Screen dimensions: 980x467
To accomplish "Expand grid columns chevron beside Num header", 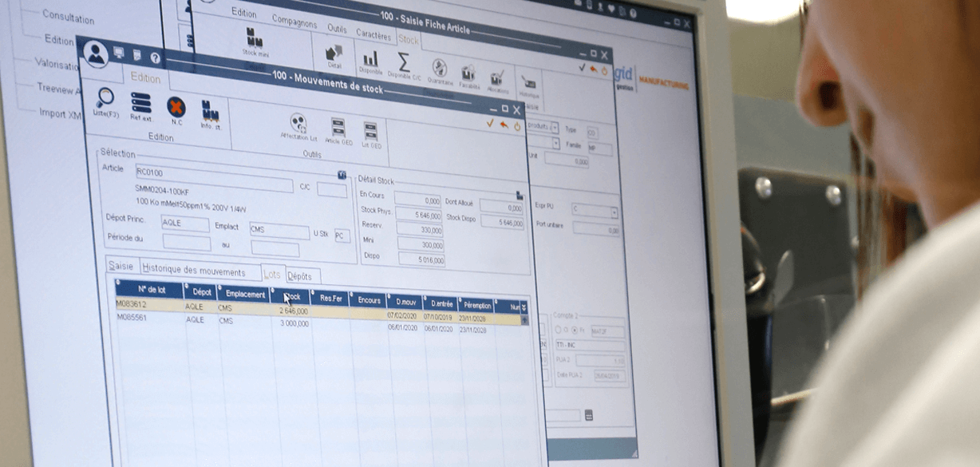I will coord(524,307).
